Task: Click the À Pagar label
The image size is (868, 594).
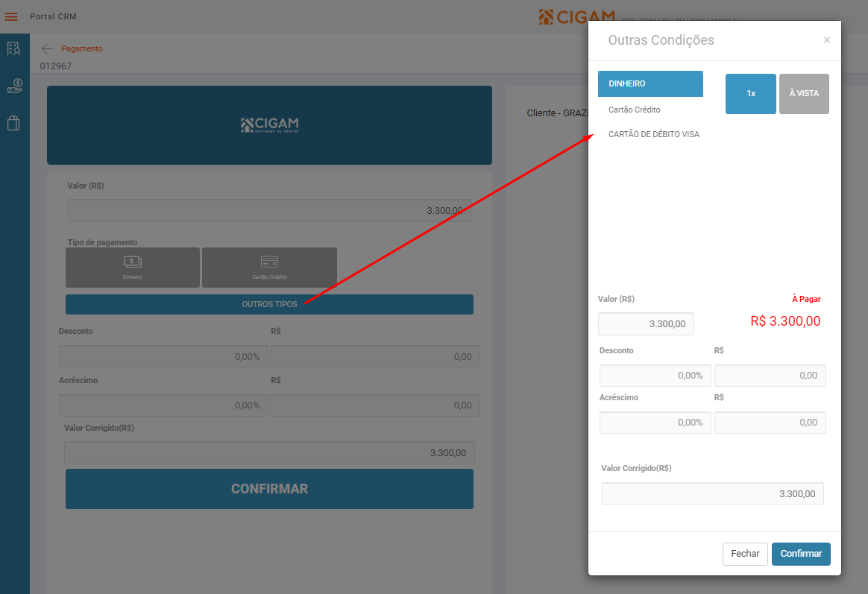Action: pos(806,299)
